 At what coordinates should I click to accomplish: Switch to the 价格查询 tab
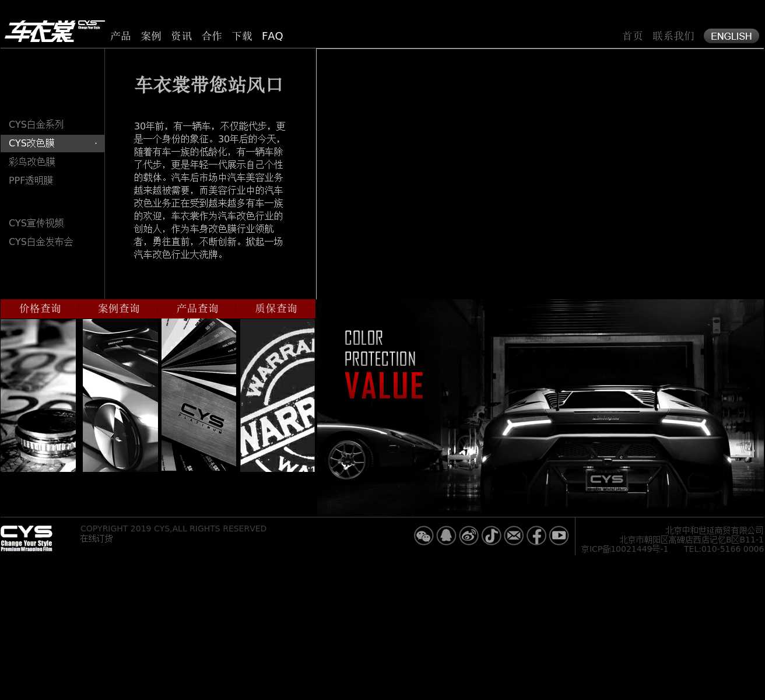click(40, 309)
